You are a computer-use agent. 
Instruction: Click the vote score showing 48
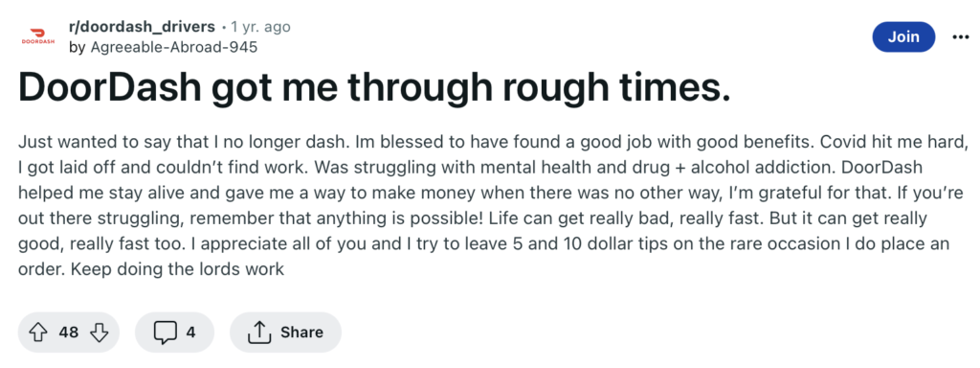coord(69,333)
